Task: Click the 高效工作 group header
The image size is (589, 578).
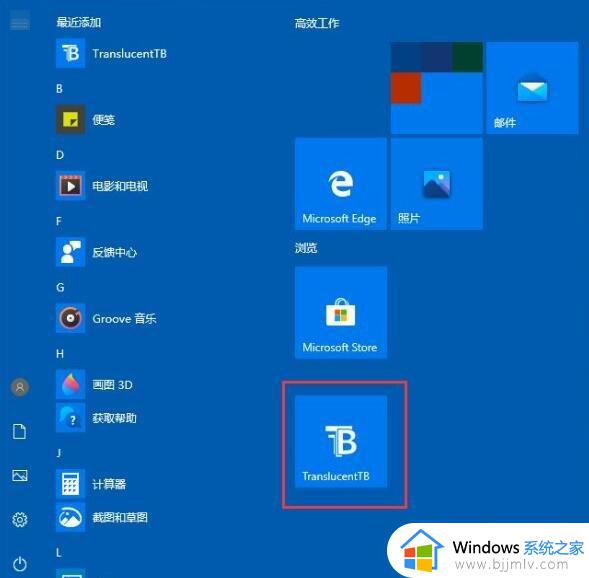Action: [317, 23]
